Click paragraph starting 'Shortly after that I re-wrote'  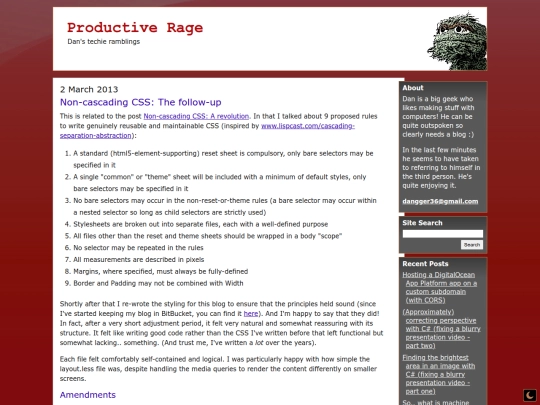pos(221,323)
